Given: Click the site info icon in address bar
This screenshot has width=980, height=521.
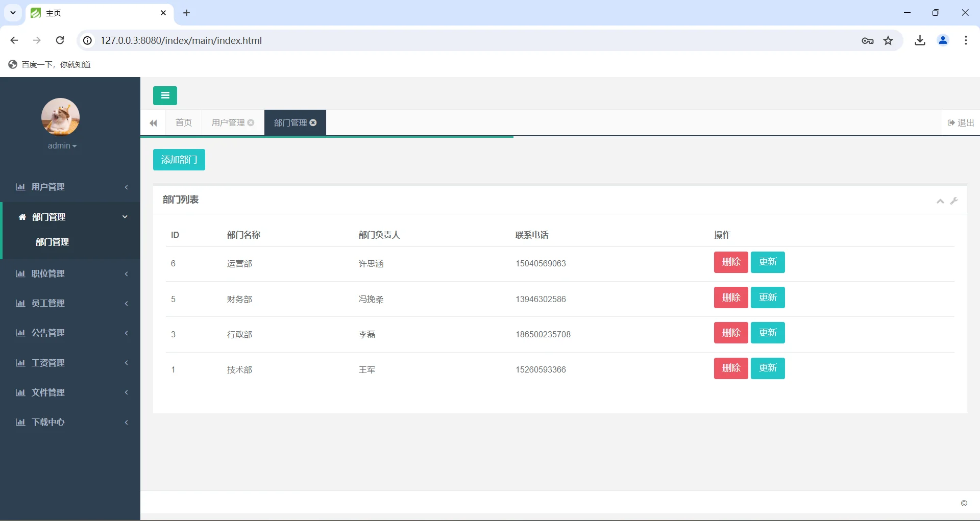Looking at the screenshot, I should 87,40.
